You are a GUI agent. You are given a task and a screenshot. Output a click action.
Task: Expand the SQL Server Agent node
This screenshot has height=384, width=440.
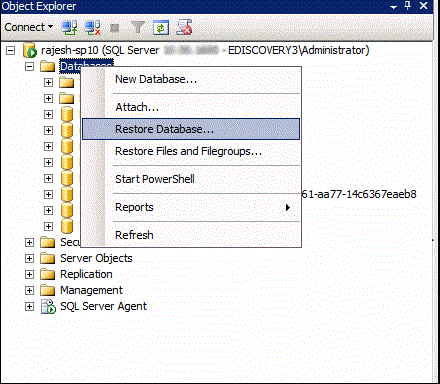[x=29, y=306]
